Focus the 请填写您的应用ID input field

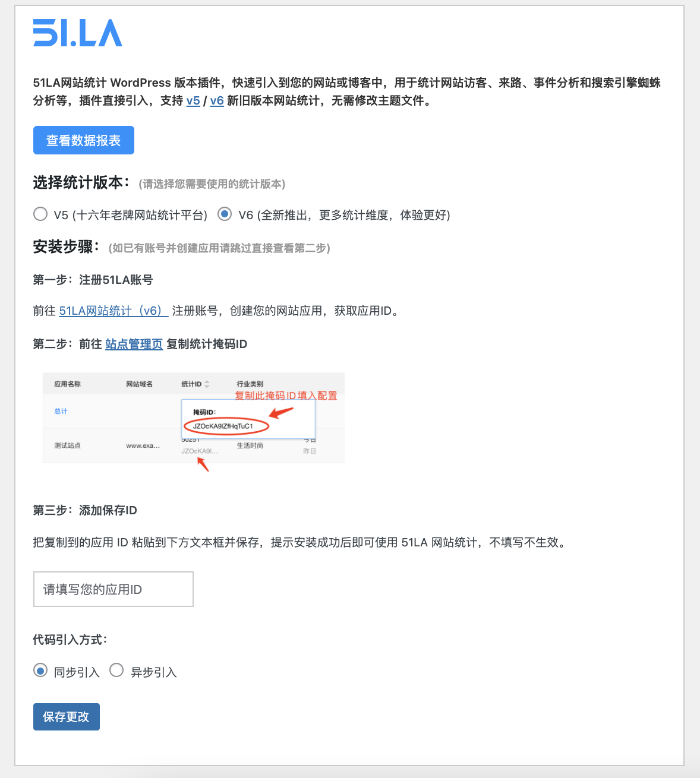pyautogui.click(x=113, y=589)
